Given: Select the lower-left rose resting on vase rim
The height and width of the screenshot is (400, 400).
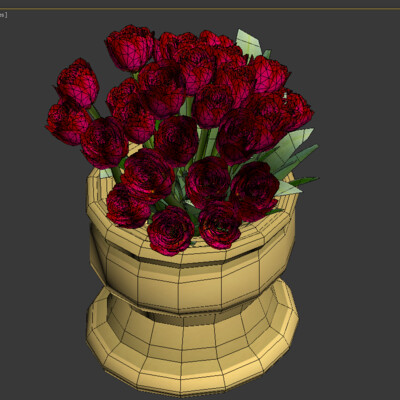Looking at the screenshot, I should 127,207.
